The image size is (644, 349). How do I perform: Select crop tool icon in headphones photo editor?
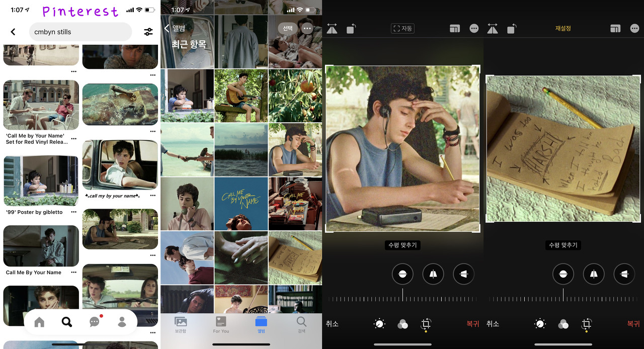pyautogui.click(x=426, y=324)
